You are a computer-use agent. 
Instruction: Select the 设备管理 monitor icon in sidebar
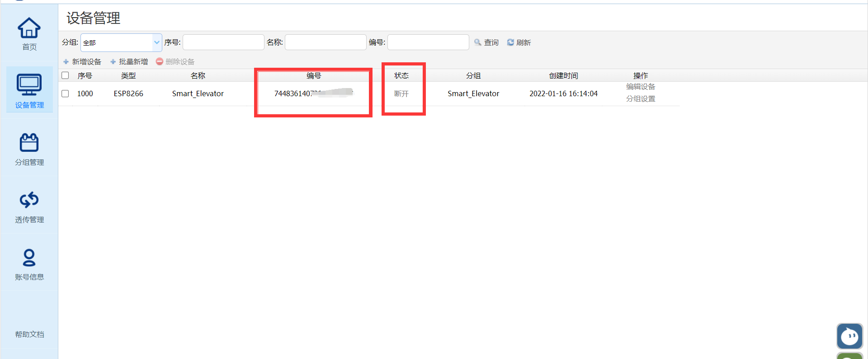29,84
